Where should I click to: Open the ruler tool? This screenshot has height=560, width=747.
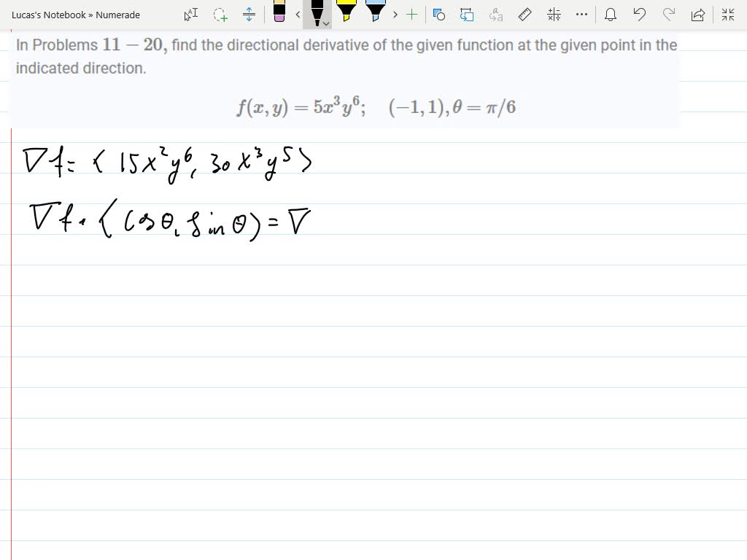click(x=525, y=14)
